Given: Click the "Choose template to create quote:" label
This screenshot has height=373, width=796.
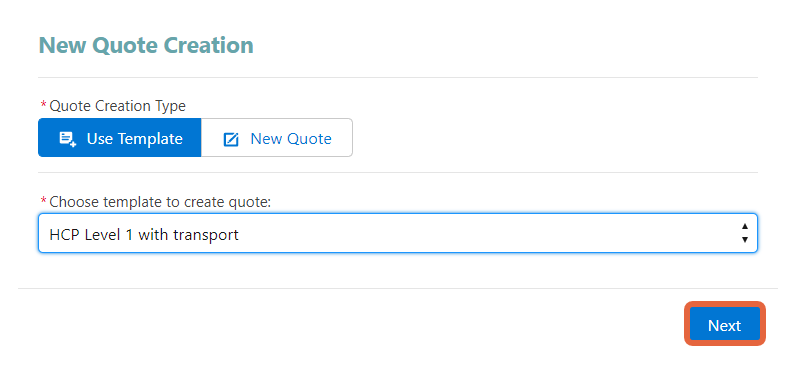Looking at the screenshot, I should coord(160,202).
